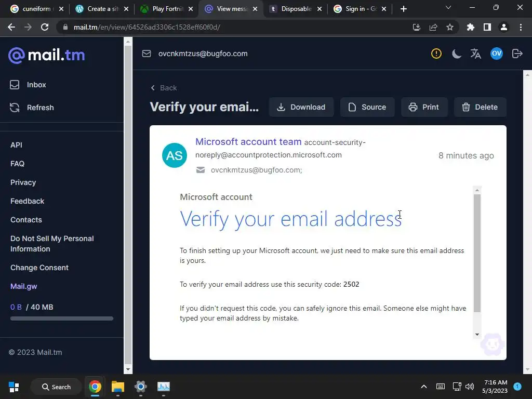
Task: Open the Contacts link
Action: 26,220
